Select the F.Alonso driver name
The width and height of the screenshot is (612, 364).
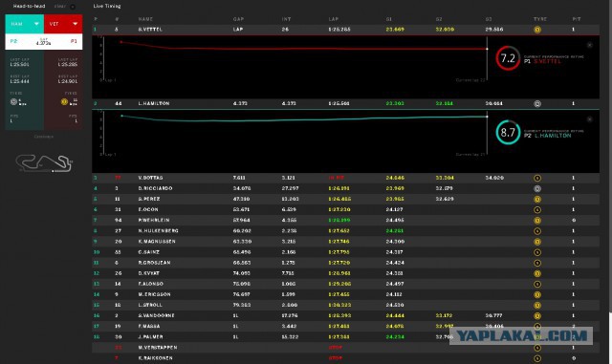click(151, 284)
